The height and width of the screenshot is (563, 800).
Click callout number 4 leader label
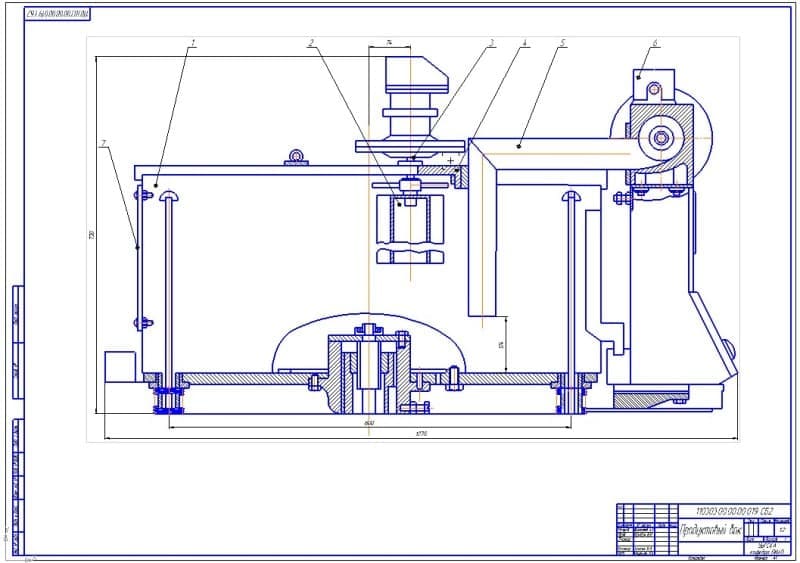pos(524,43)
